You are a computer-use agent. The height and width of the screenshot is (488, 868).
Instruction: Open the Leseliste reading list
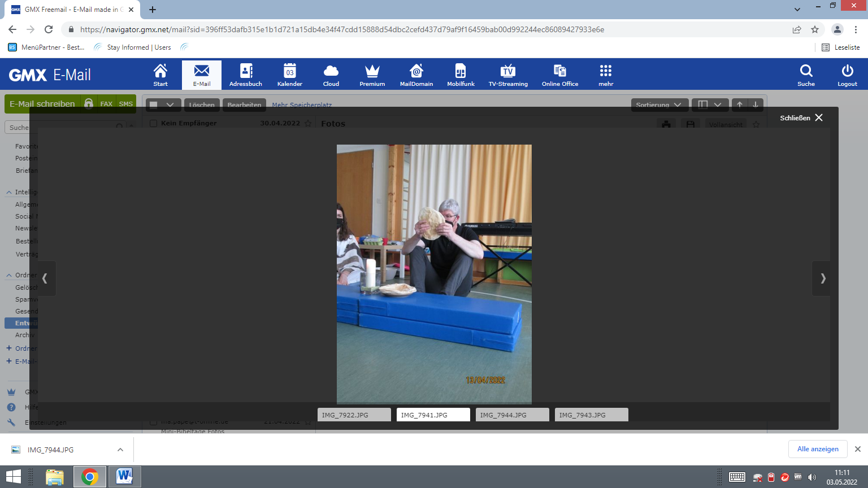841,47
